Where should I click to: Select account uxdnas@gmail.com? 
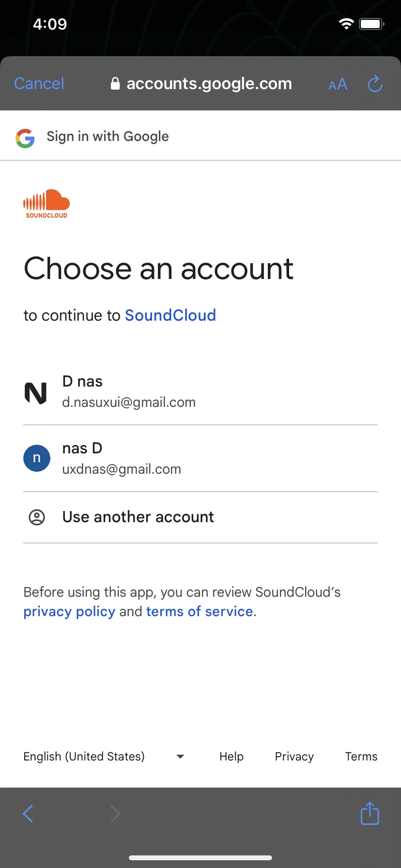pos(200,459)
